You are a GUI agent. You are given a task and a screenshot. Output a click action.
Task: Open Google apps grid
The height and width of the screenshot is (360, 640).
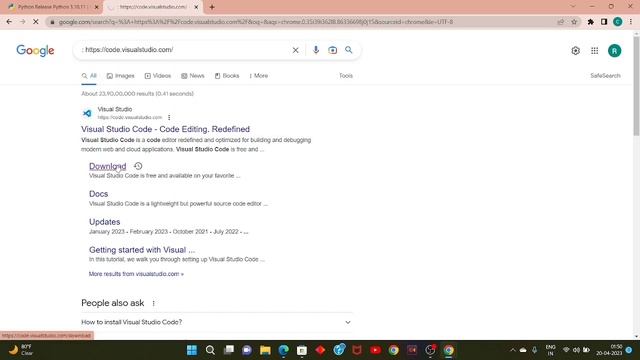(x=594, y=51)
